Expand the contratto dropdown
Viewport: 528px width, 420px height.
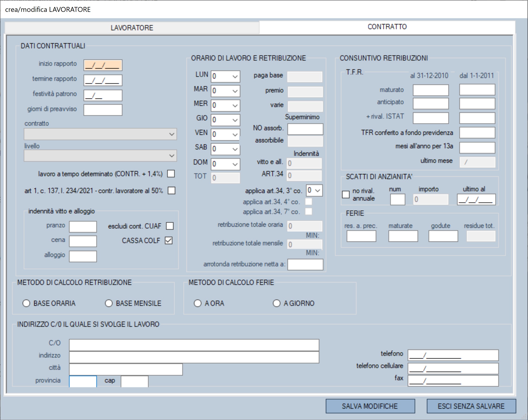coord(100,134)
